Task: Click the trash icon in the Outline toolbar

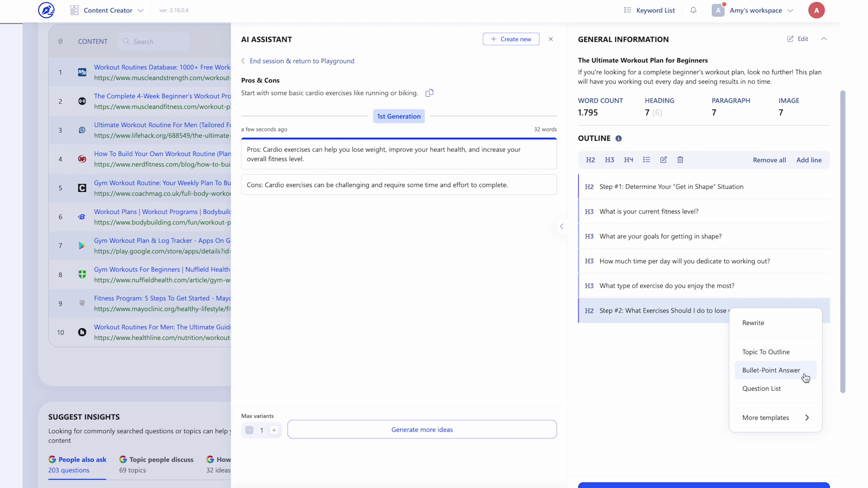Action: (x=680, y=160)
